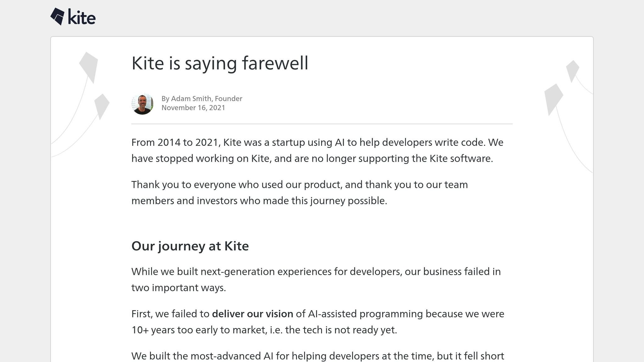Click the Kite logo icon in the header

click(x=57, y=16)
